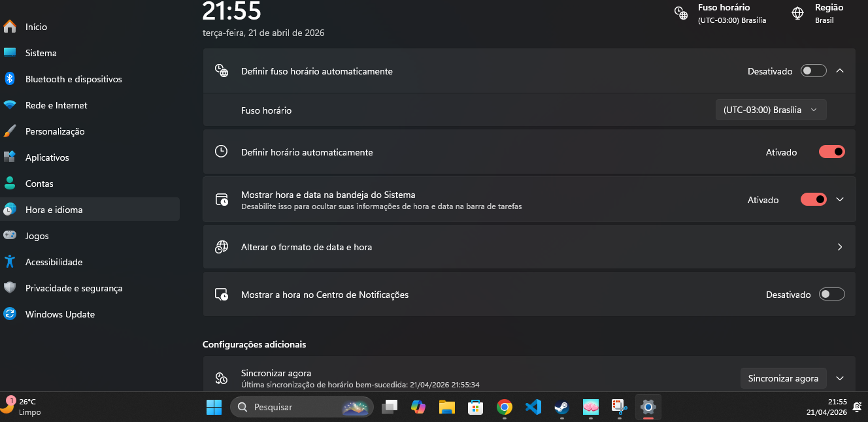Open Steam from the taskbar
The width and height of the screenshot is (868, 422).
pyautogui.click(x=561, y=407)
